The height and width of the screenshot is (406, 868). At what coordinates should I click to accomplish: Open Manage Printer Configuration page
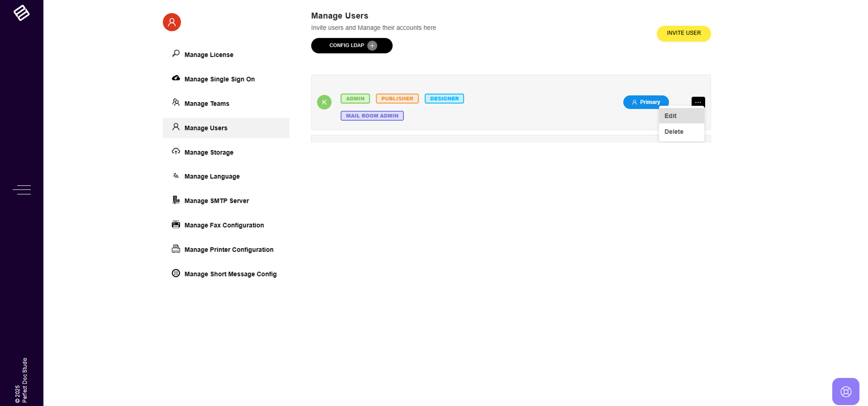[229, 249]
